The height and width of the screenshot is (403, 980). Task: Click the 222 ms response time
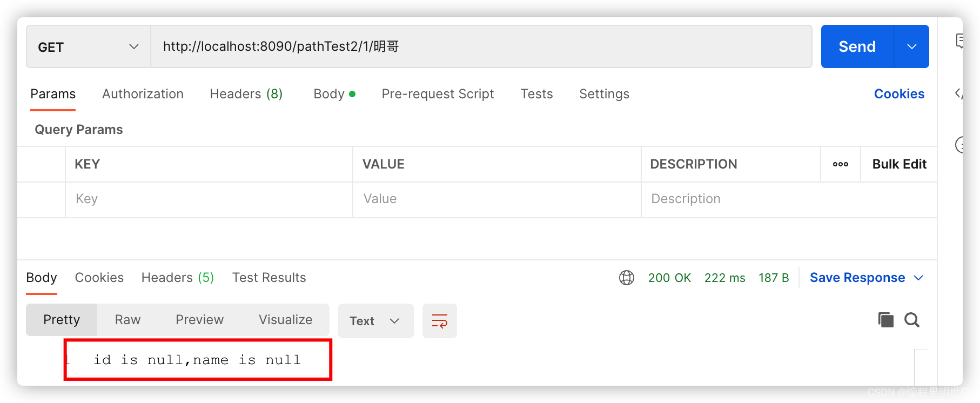point(724,278)
